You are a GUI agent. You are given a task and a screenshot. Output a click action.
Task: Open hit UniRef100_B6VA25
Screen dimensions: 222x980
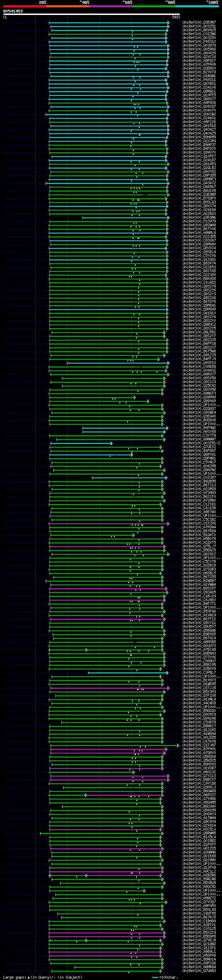(199, 30)
